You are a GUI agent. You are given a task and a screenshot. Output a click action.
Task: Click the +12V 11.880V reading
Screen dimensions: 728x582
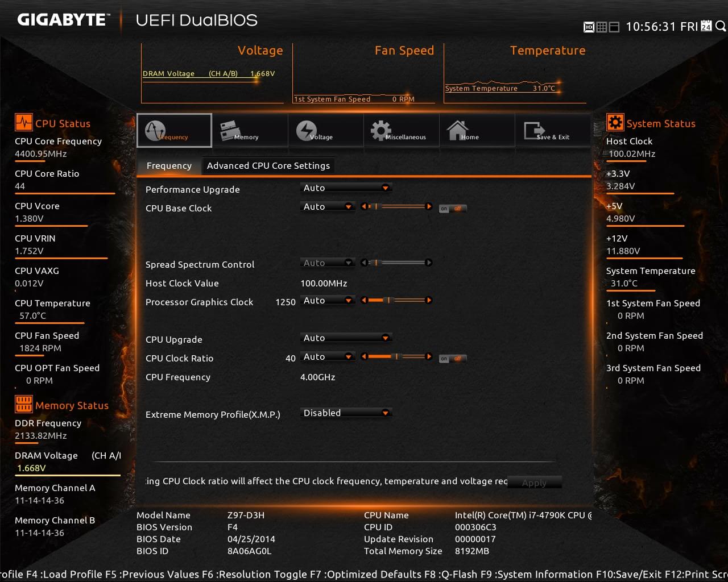tap(623, 251)
